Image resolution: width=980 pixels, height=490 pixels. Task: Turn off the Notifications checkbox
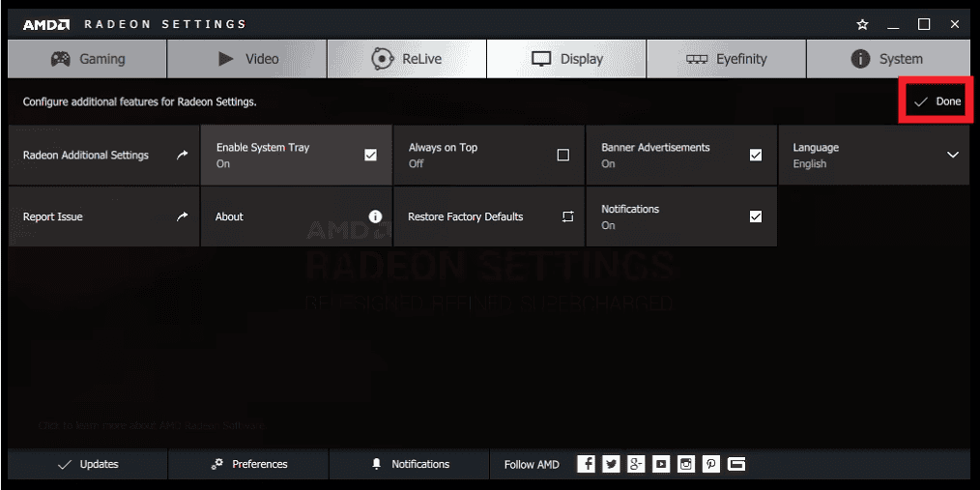(x=756, y=216)
